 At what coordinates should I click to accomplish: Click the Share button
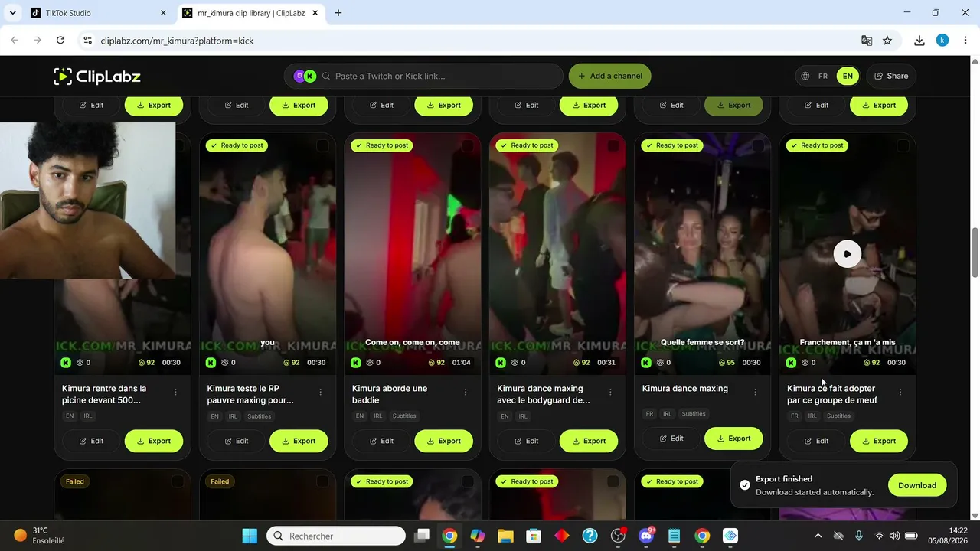(892, 76)
